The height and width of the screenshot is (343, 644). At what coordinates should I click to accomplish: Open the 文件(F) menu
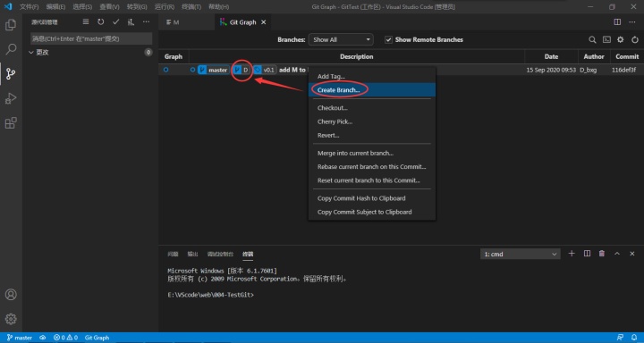coord(30,7)
